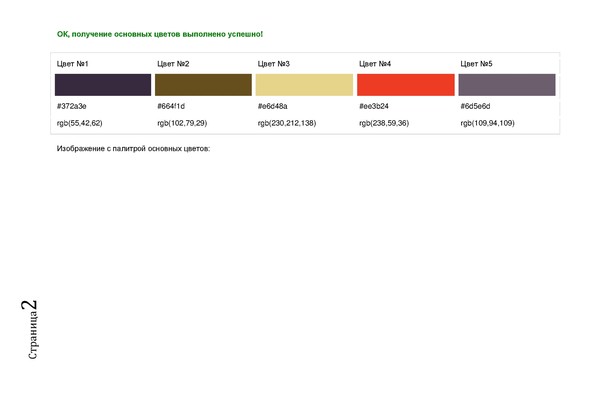This screenshot has height=399, width=600.
Task: Click the green success message heading
Action: coord(160,34)
